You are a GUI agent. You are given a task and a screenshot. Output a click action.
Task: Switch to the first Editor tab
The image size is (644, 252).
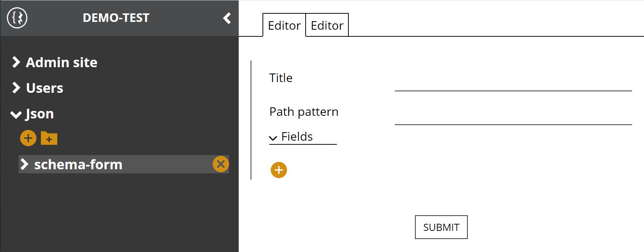(284, 25)
